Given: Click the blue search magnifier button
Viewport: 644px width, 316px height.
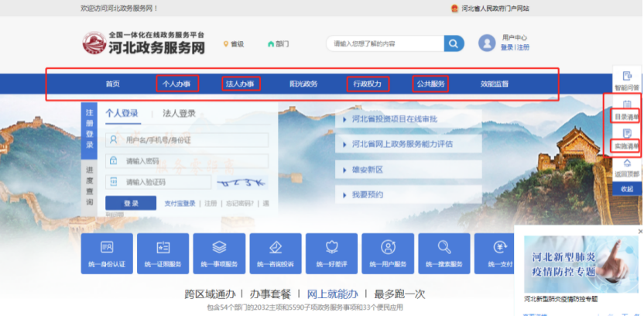Looking at the screenshot, I should point(454,43).
